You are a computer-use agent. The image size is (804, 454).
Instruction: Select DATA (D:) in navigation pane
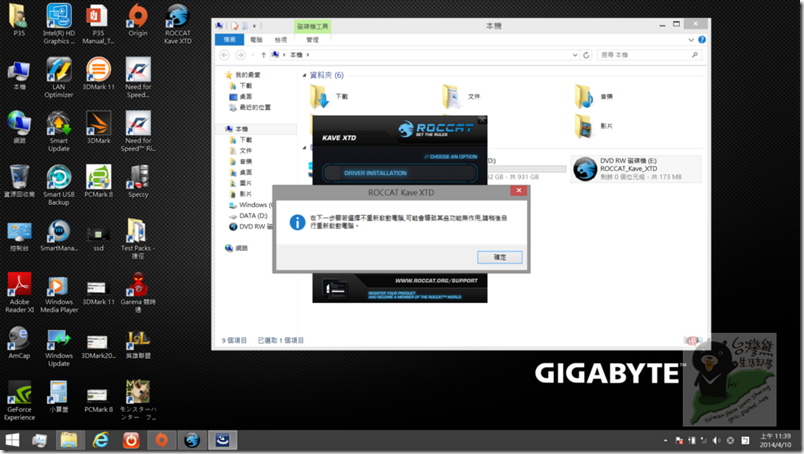click(248, 215)
